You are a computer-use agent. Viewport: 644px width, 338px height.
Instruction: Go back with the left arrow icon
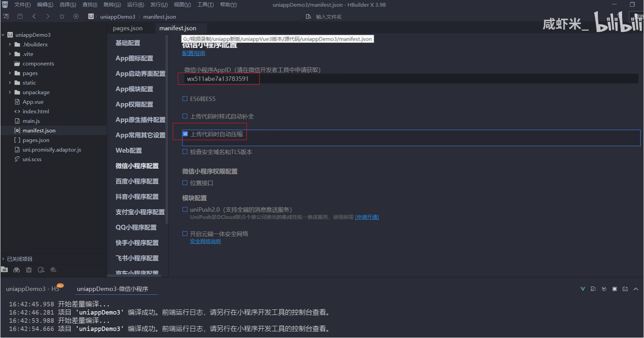pos(34,16)
